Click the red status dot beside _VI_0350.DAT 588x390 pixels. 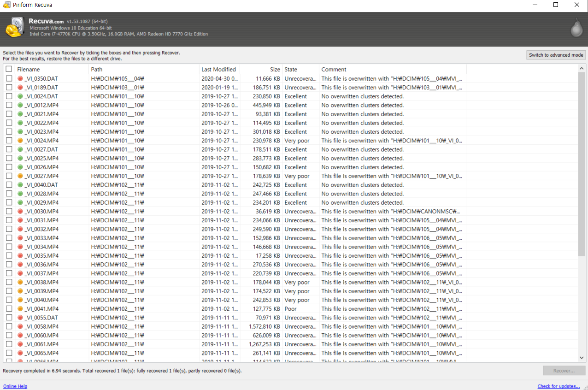pos(20,78)
